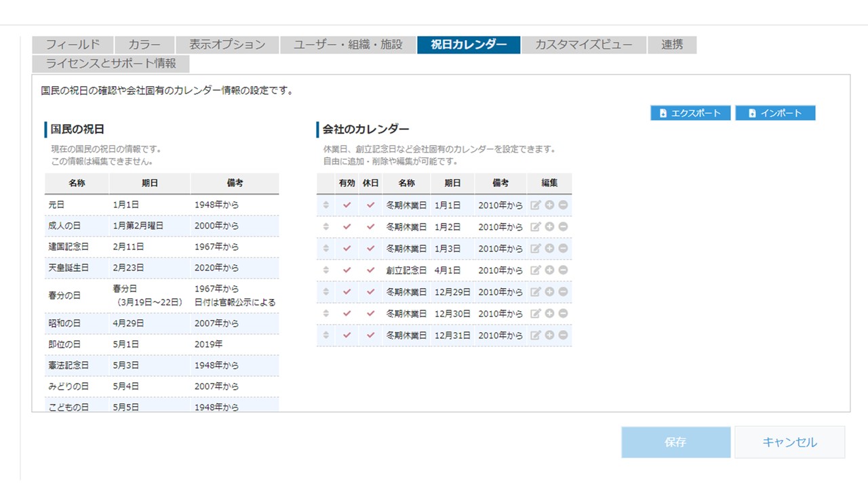Viewport: 868px width, 488px height.
Task: Open the ライセンスとサポート情報 tab
Action: 111,64
